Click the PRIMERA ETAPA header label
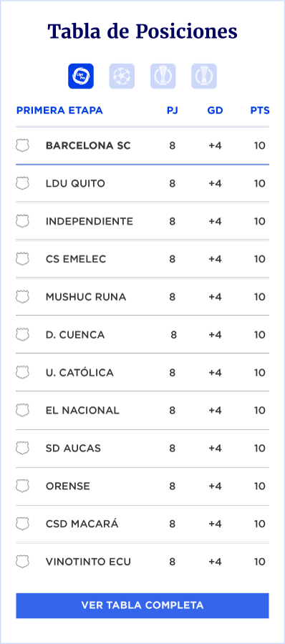 point(59,110)
